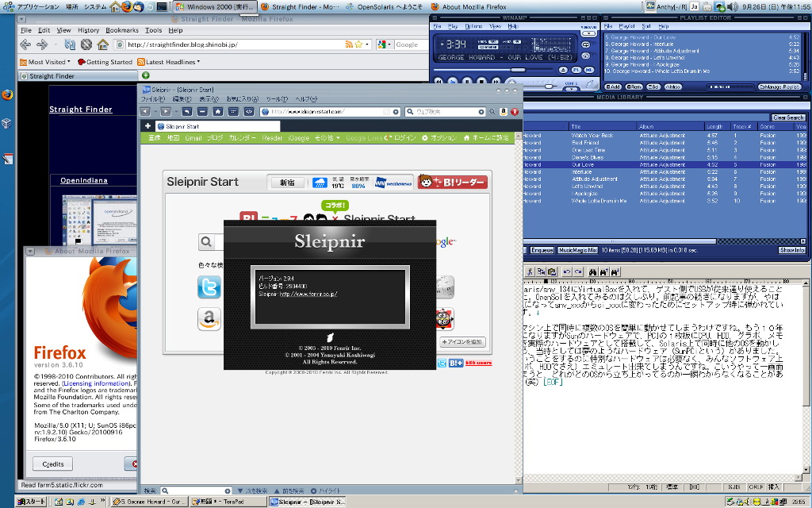Go forward in Sleipnir browser toolbar

(165, 111)
